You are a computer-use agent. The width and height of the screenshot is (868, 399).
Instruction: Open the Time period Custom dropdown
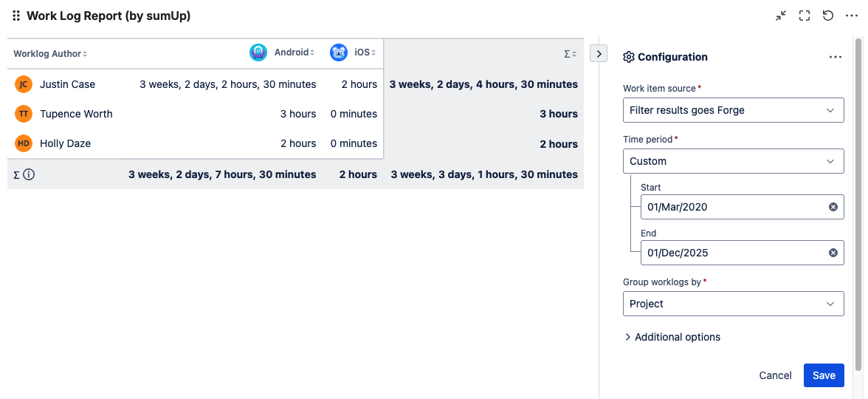pos(733,161)
